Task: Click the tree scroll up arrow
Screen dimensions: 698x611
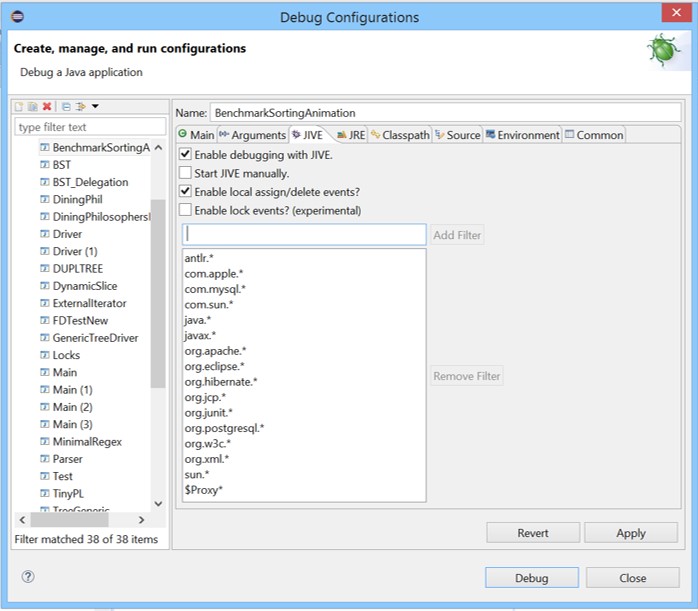Action: point(158,148)
